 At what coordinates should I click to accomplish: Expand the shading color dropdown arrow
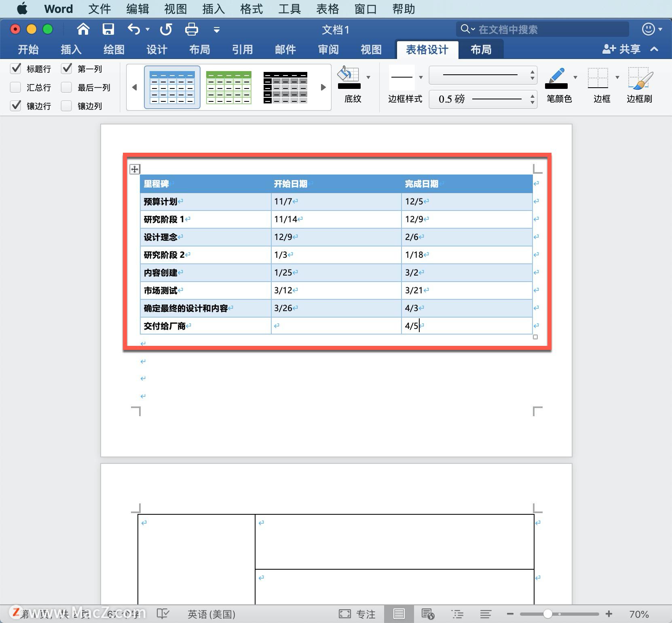pos(368,77)
